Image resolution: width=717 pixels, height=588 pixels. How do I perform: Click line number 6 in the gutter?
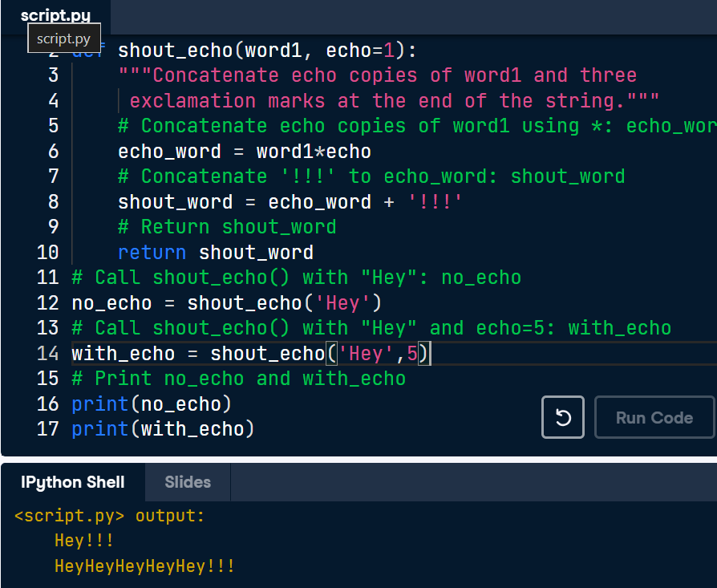click(x=54, y=151)
